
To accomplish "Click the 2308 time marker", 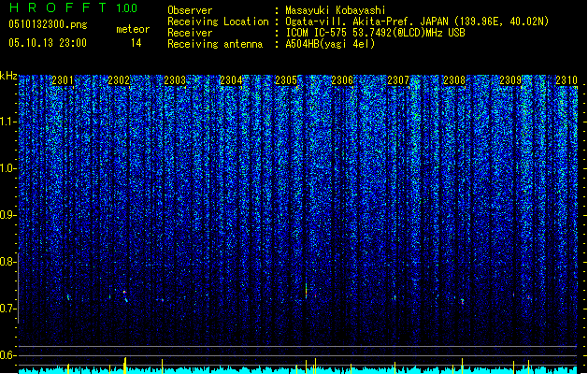I will [454, 80].
